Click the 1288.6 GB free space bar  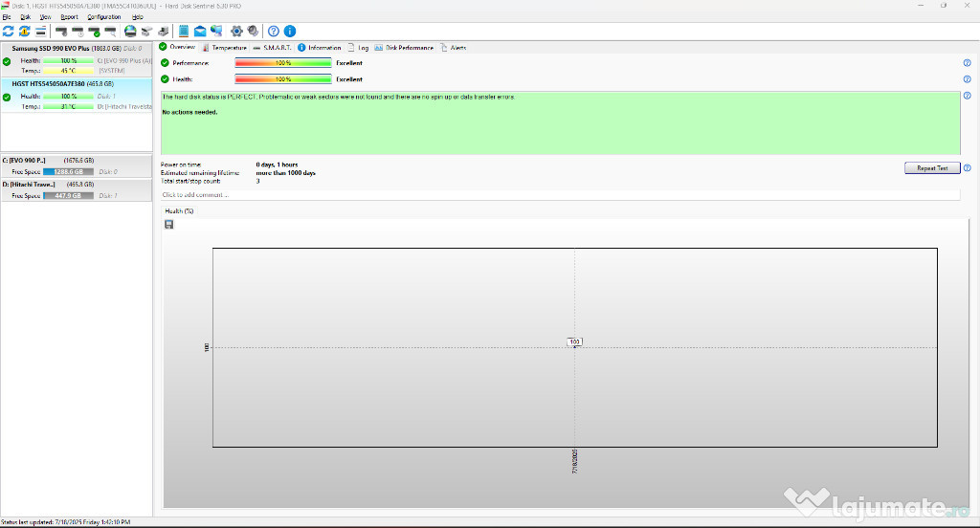pos(68,172)
